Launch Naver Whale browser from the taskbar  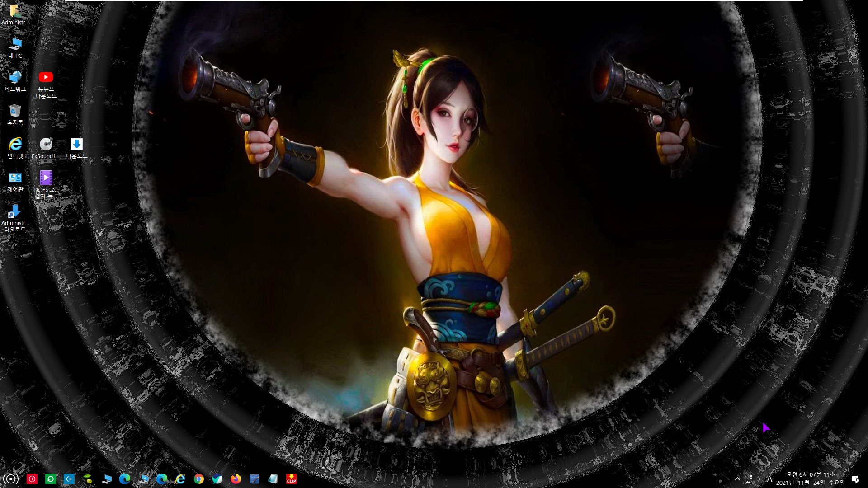(217, 479)
